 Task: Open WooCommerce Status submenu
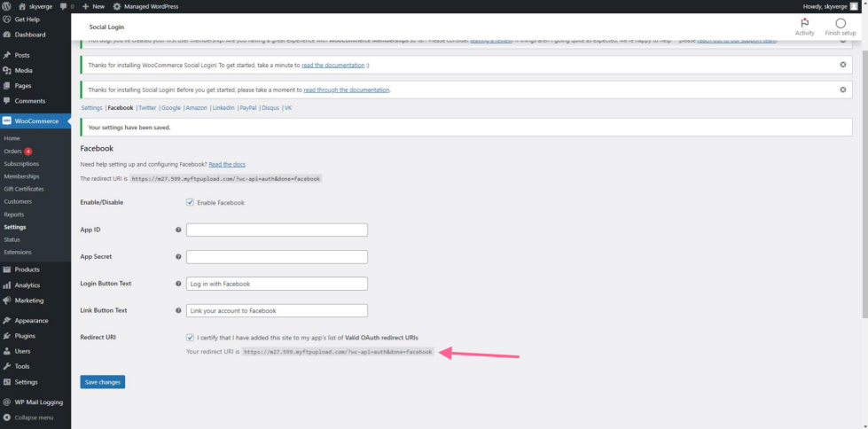click(12, 239)
